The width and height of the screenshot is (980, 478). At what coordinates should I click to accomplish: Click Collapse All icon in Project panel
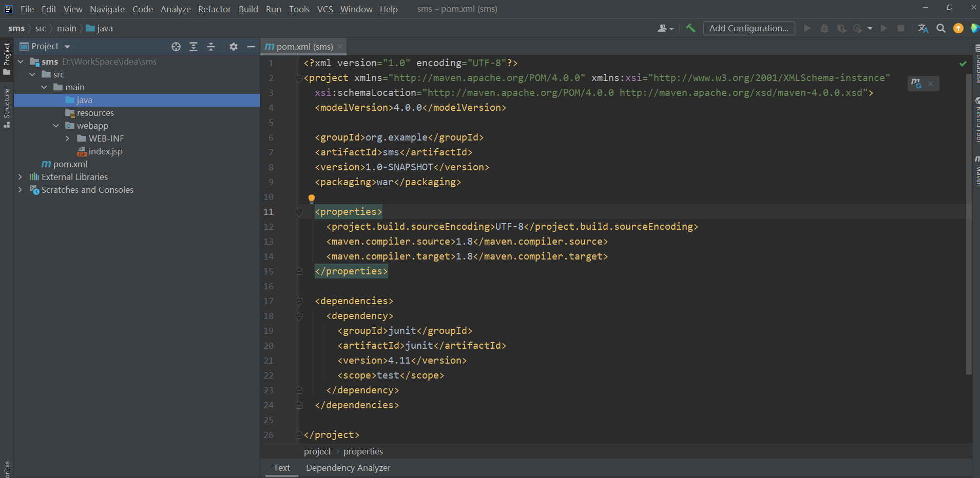211,47
